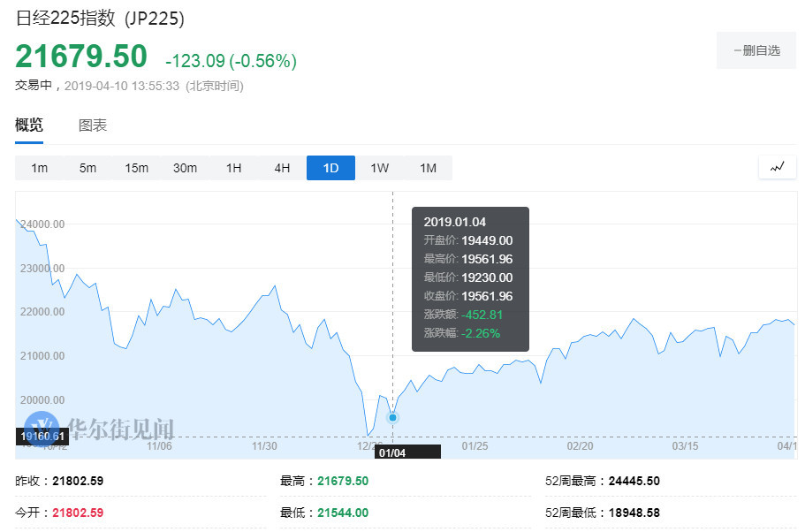The image size is (805, 532).
Task: Select the 1W interval
Action: [x=379, y=168]
